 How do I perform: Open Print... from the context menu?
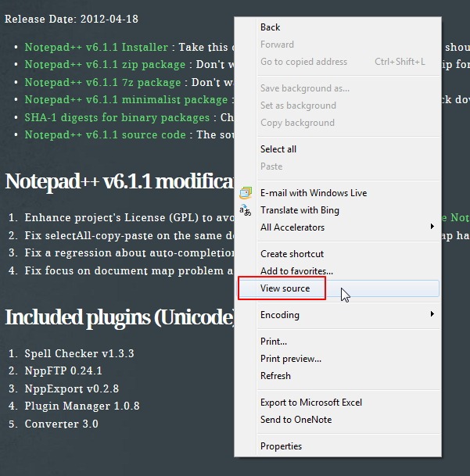(274, 342)
